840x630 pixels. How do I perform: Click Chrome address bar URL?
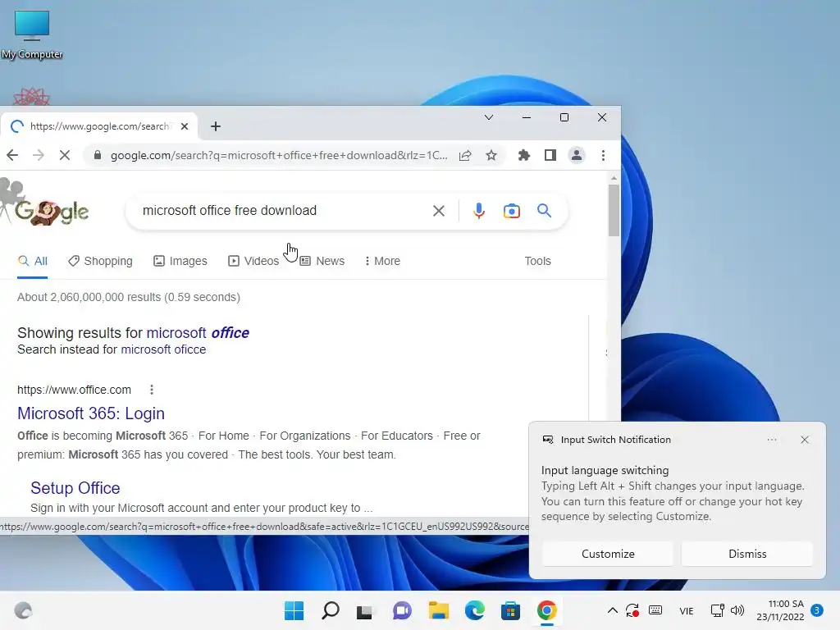click(279, 155)
